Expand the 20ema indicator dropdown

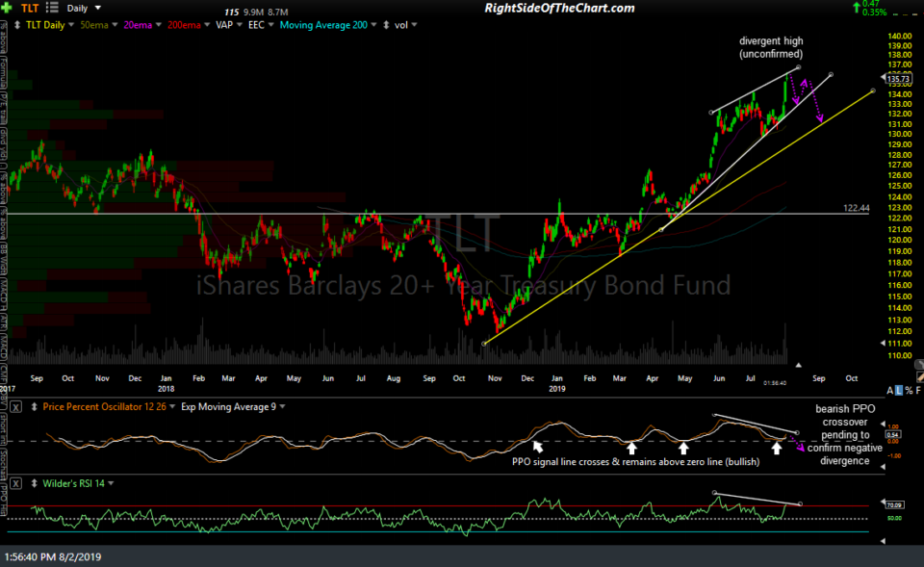pyautogui.click(x=159, y=25)
